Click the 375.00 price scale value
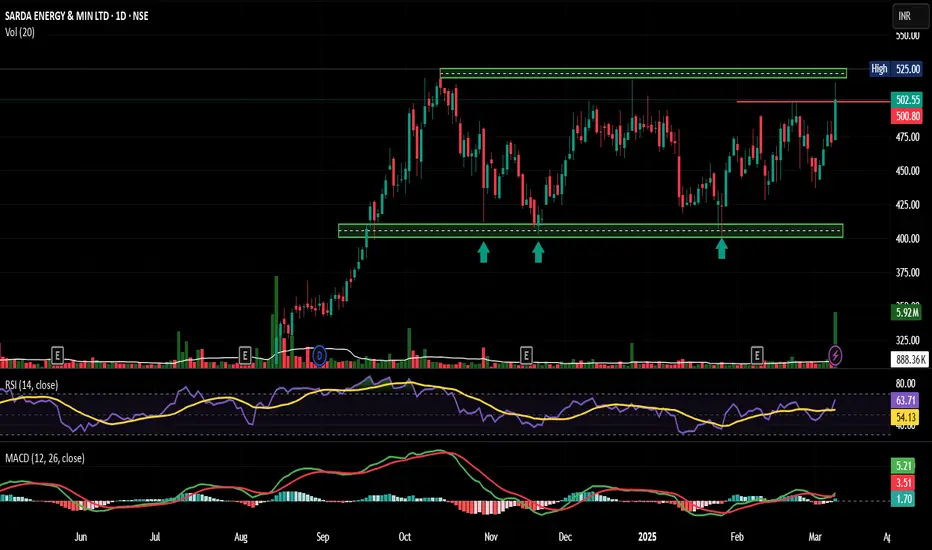The height and width of the screenshot is (550, 932). pos(908,272)
